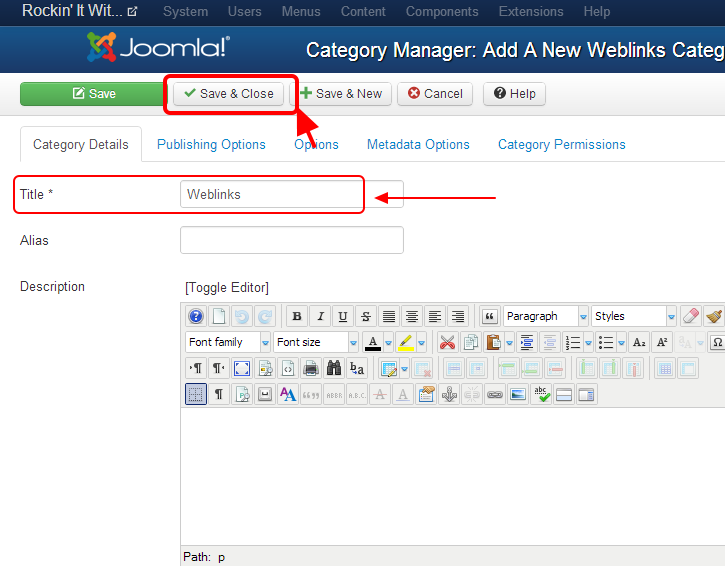Expand the highlight color picker arrow
Image resolution: width=725 pixels, height=566 pixels.
pyautogui.click(x=422, y=343)
